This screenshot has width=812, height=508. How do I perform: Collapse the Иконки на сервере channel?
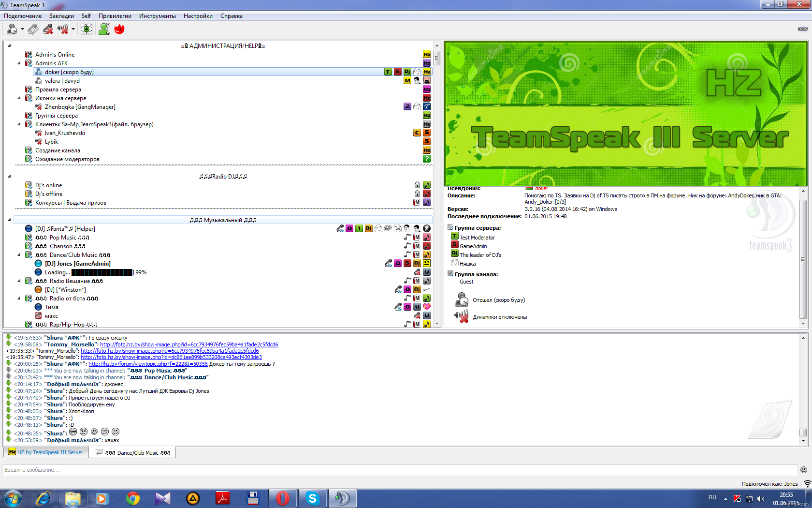click(19, 98)
